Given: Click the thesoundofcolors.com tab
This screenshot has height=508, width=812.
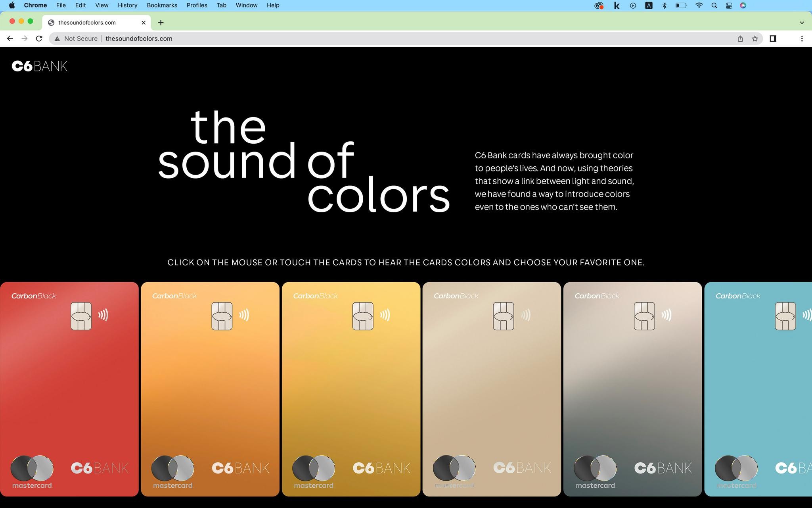Looking at the screenshot, I should point(96,23).
